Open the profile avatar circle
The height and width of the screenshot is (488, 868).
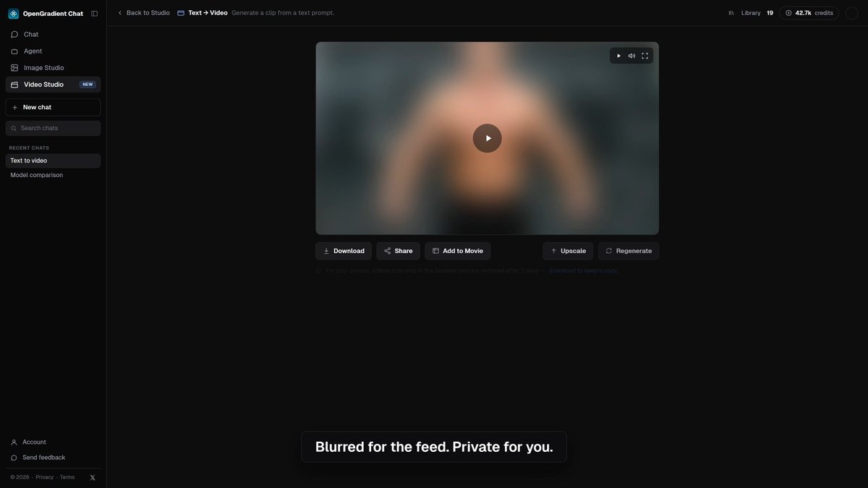(852, 13)
